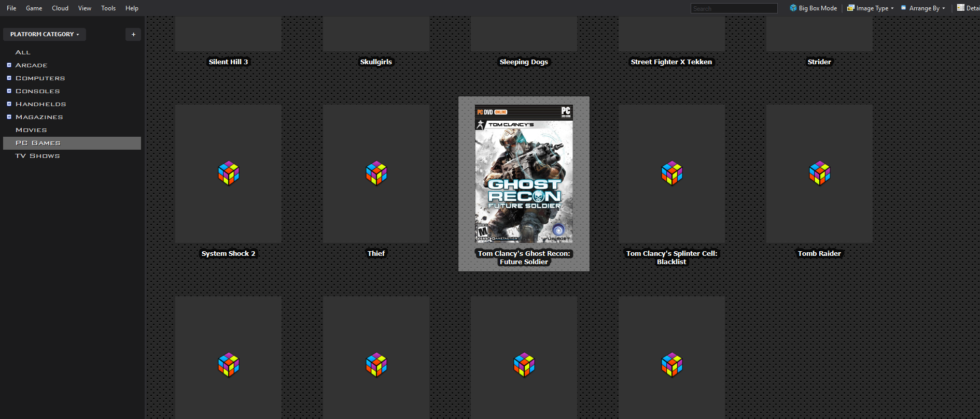Viewport: 980px width, 419px height.
Task: Select TV Shows in the sidebar
Action: coord(38,156)
